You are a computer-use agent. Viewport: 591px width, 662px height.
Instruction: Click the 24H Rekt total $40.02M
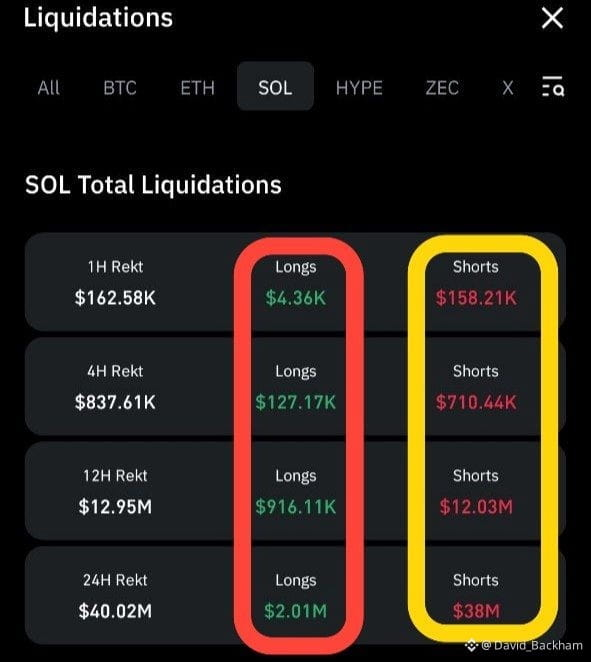click(115, 610)
